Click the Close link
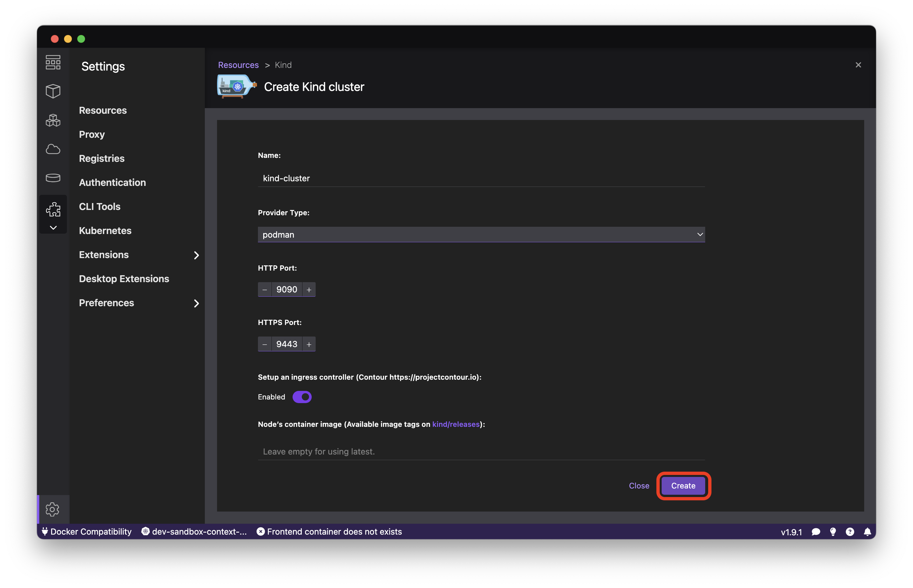913x588 pixels. [x=639, y=486]
